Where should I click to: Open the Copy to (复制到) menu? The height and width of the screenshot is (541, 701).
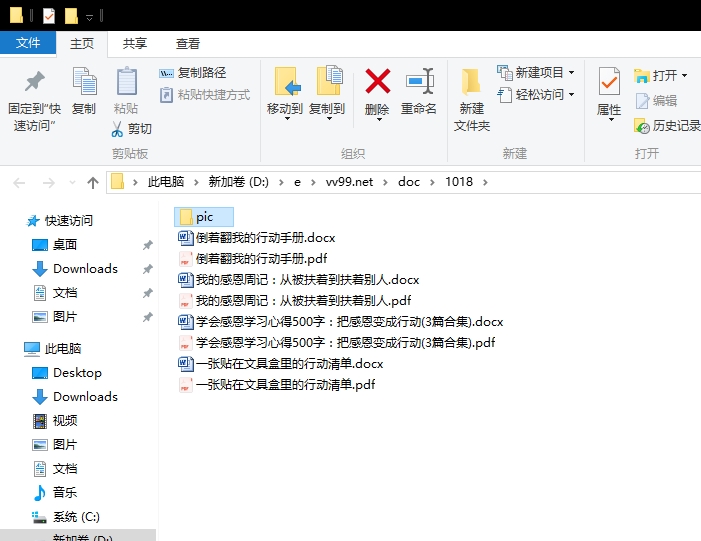(327, 94)
